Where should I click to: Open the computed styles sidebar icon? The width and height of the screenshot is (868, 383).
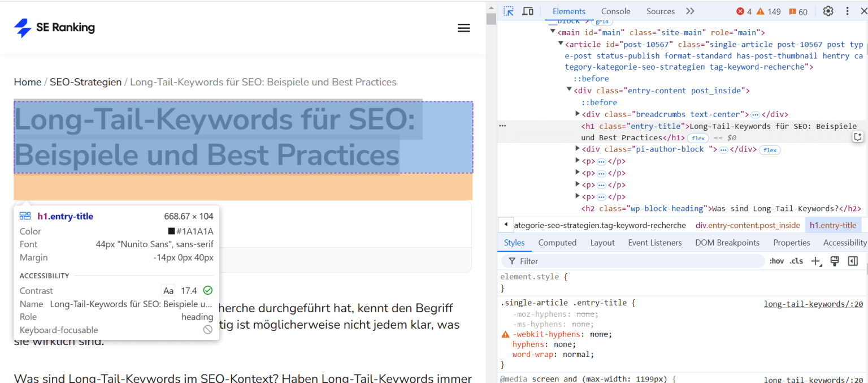coord(853,261)
